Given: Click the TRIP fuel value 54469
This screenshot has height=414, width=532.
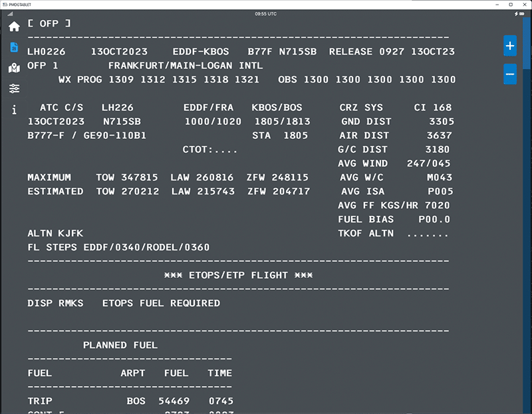Looking at the screenshot, I should click(173, 401).
